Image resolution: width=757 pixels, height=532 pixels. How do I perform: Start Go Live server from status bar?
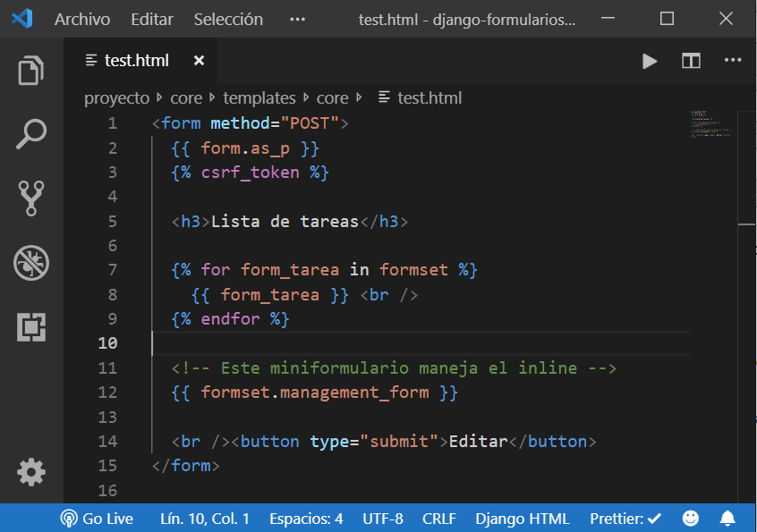point(97,519)
